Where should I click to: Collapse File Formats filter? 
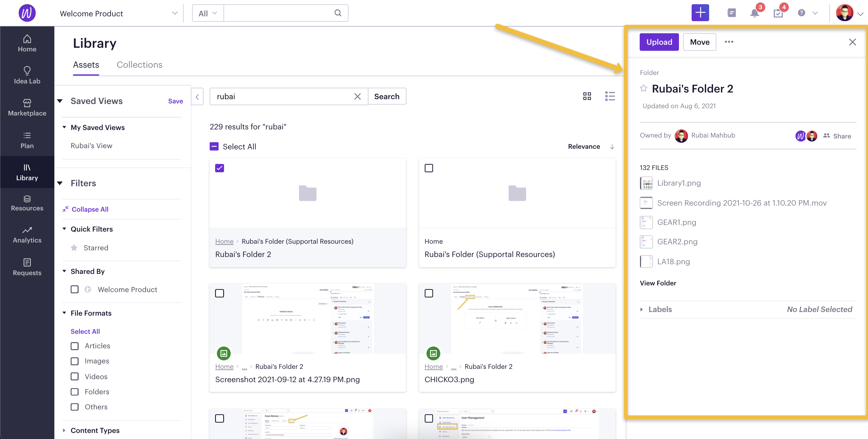pyautogui.click(x=64, y=313)
